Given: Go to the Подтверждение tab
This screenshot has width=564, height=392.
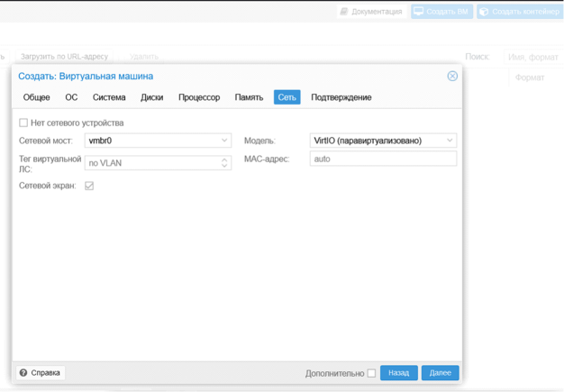Looking at the screenshot, I should pos(341,97).
